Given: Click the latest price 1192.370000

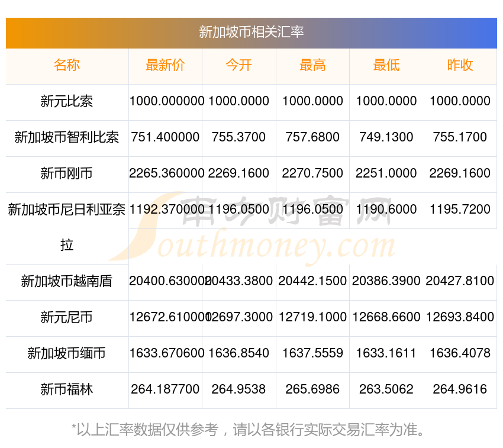Looking at the screenshot, I should coord(167,210).
